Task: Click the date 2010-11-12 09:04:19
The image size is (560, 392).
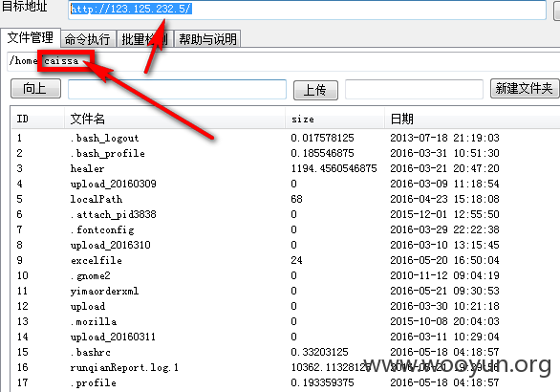Action: tap(444, 275)
